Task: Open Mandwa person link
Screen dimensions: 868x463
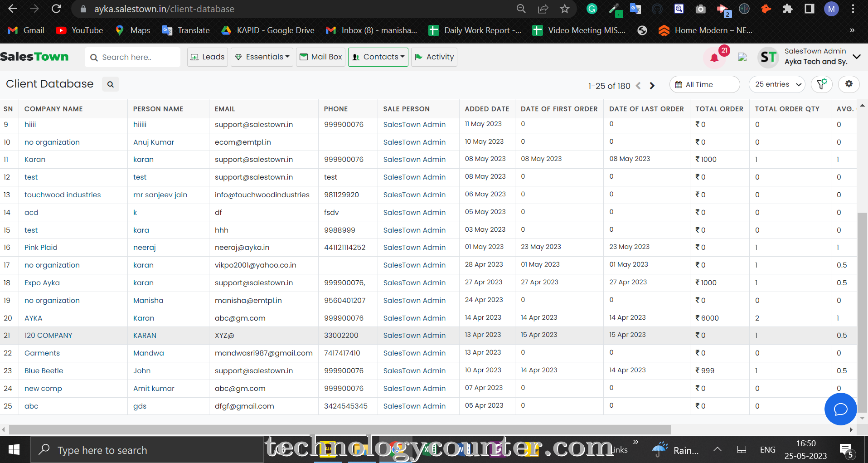Action: [x=149, y=353]
